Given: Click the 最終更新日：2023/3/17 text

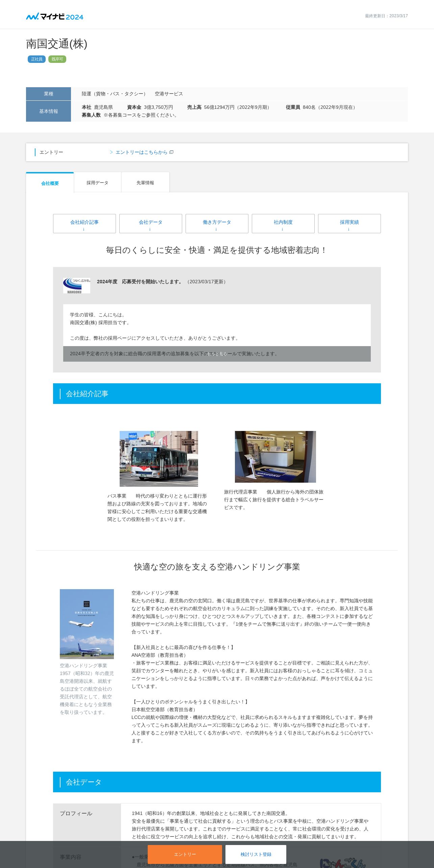Looking at the screenshot, I should click(x=386, y=16).
